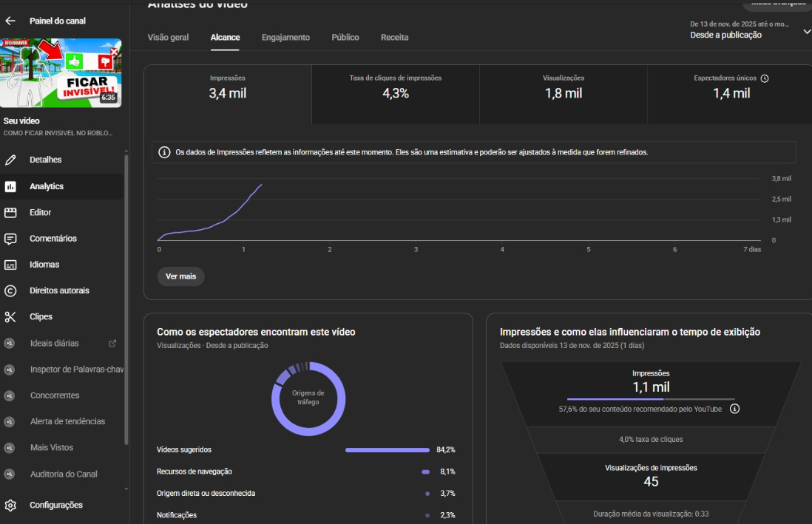Viewport: 812px width, 524px height.
Task: Click the video thumbnail in the sidebar
Action: click(61, 73)
